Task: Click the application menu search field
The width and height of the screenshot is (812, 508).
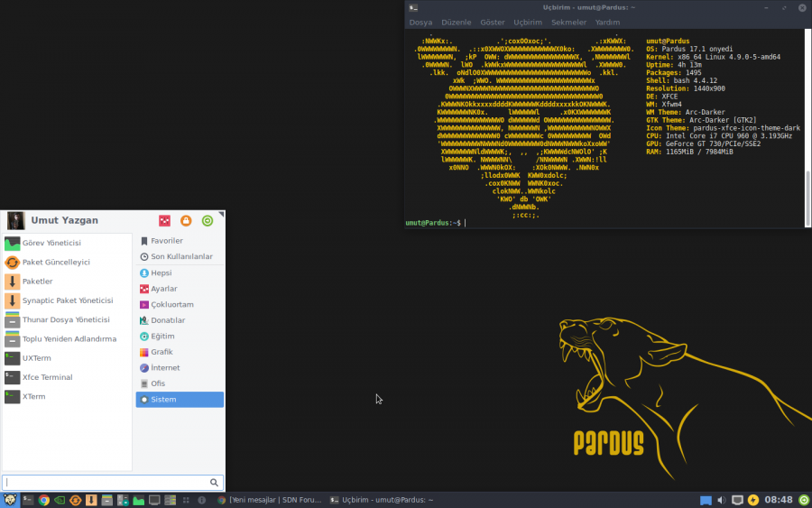Action: (106, 483)
